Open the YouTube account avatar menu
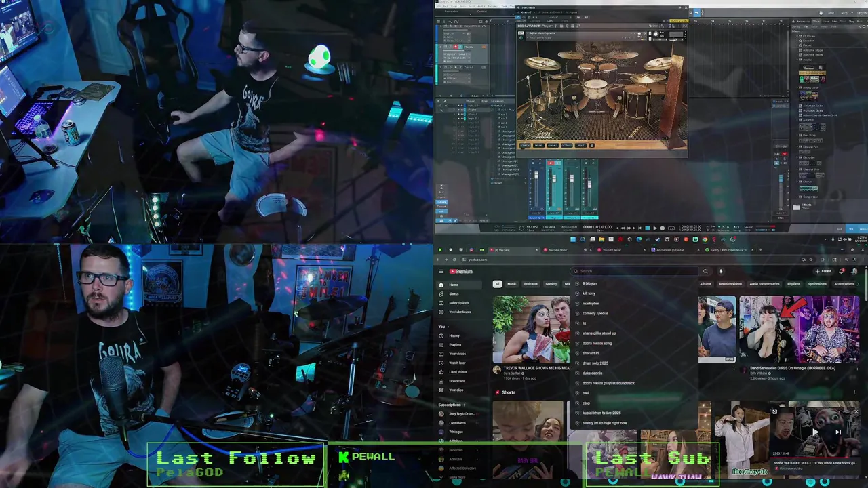 tap(854, 271)
